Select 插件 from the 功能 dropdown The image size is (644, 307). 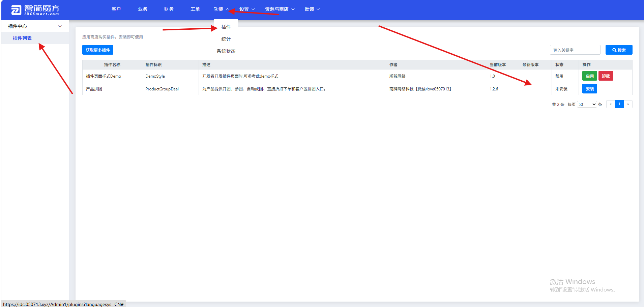(226, 27)
